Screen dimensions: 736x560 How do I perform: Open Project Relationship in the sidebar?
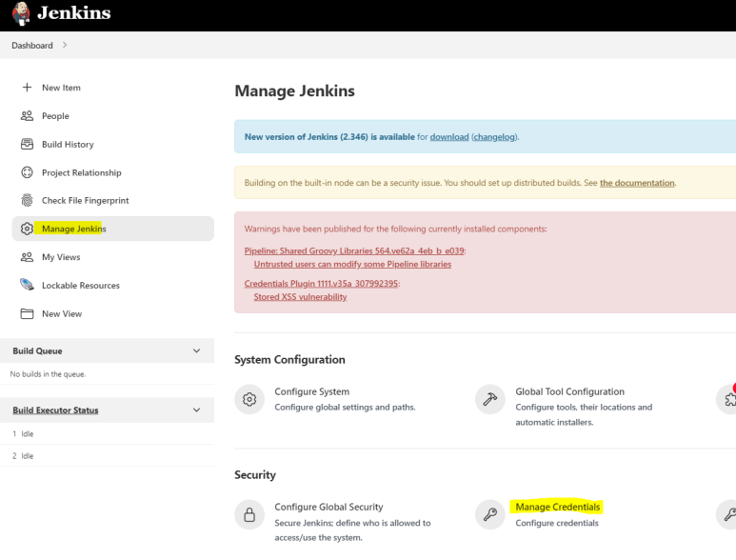click(81, 172)
